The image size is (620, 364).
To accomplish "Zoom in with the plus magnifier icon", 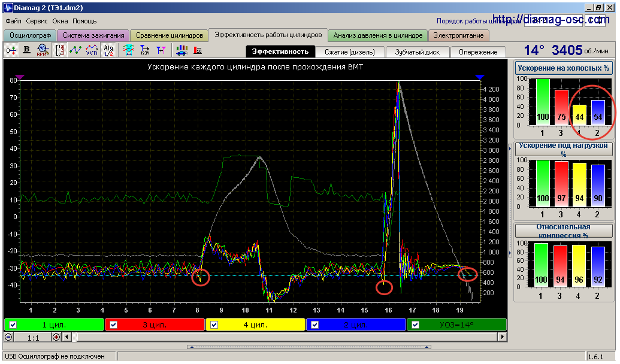I will pyautogui.click(x=56, y=337).
